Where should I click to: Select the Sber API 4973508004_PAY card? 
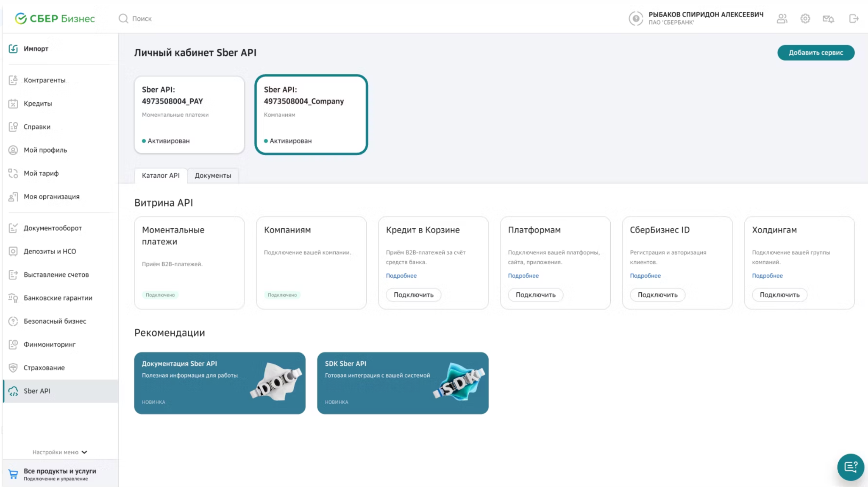[189, 115]
